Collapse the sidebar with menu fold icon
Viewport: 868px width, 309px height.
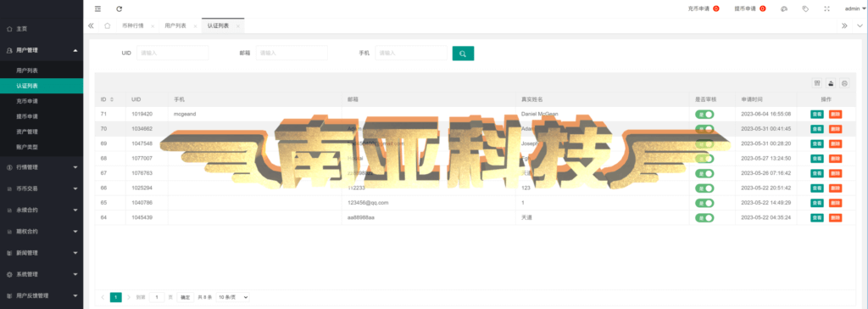click(x=98, y=8)
